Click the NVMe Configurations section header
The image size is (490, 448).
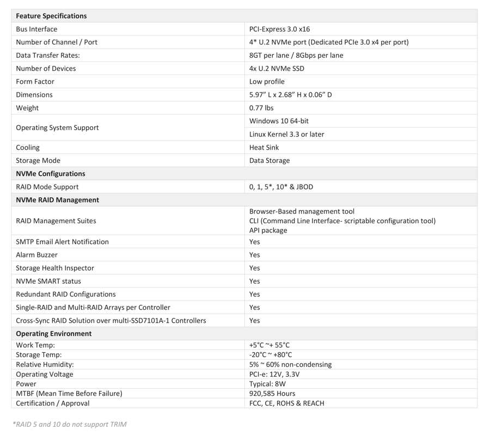pos(51,174)
